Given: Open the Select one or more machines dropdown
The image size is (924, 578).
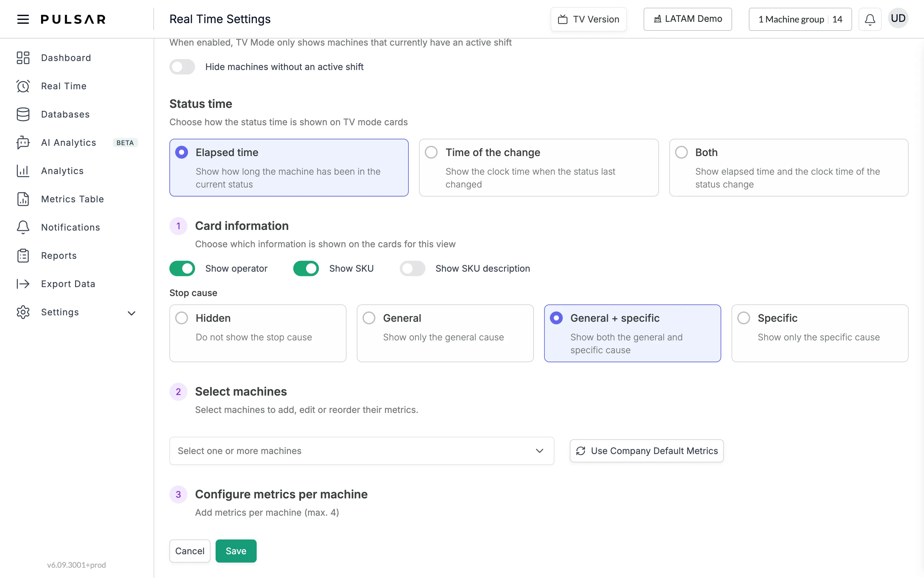Looking at the screenshot, I should pos(362,451).
